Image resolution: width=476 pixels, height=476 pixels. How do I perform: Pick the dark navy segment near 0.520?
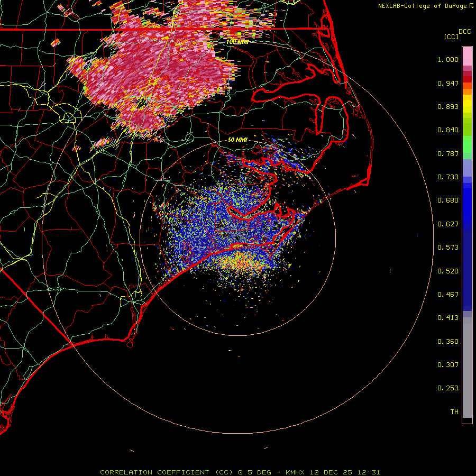click(x=467, y=270)
